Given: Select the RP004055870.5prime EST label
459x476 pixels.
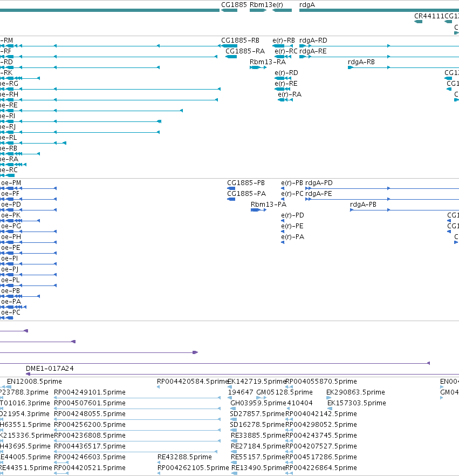Looking at the screenshot, I should [x=321, y=381].
